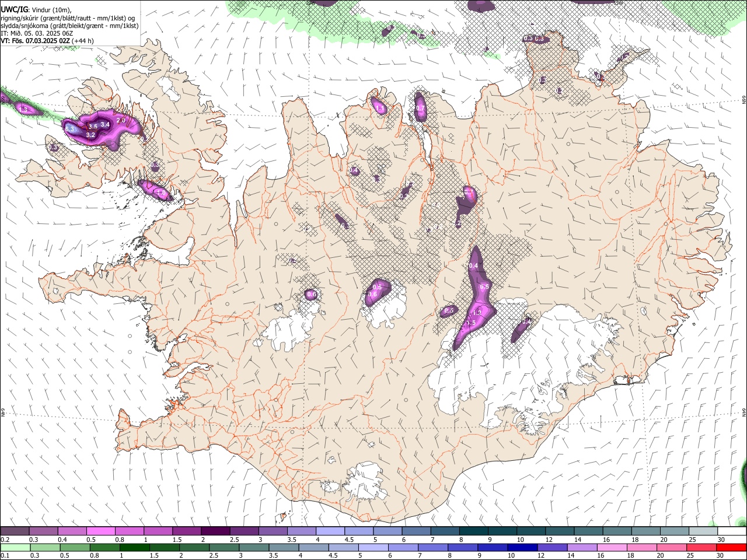This screenshot has height=560, width=747.
Task: Select the light grey 25–30 upper scale swatch
Action: point(703,531)
